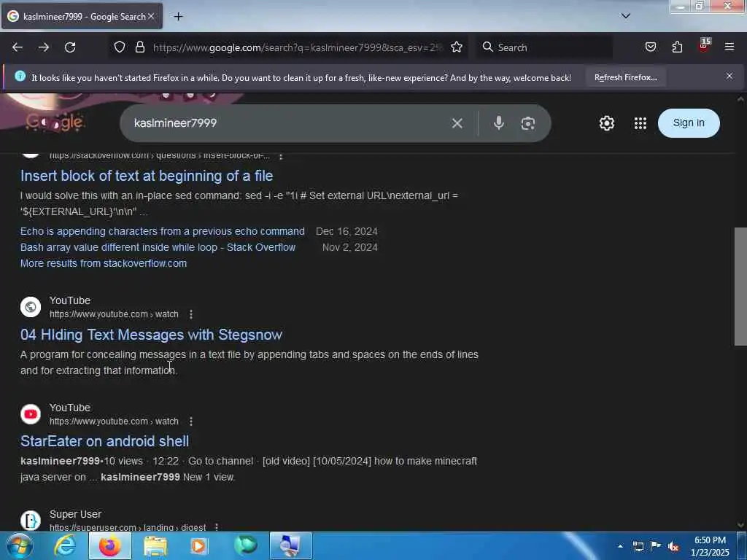
Task: View site security via padlock icon
Action: pos(139,47)
